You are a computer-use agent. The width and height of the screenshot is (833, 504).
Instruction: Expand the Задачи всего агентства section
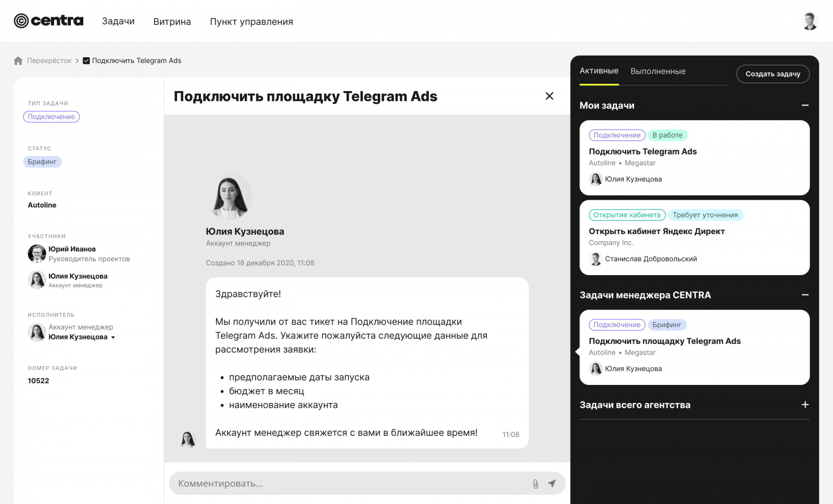pos(805,405)
